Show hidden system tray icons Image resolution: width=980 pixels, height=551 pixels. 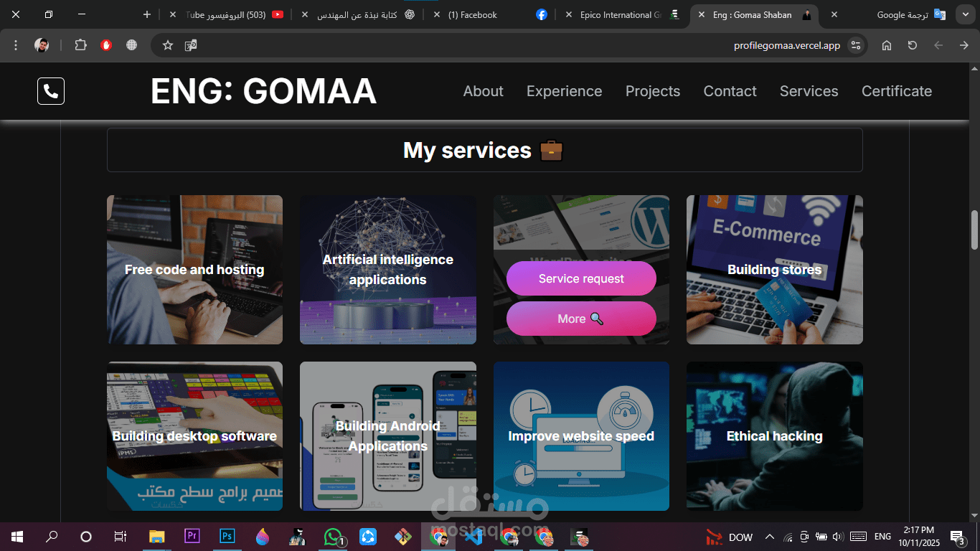point(770,537)
